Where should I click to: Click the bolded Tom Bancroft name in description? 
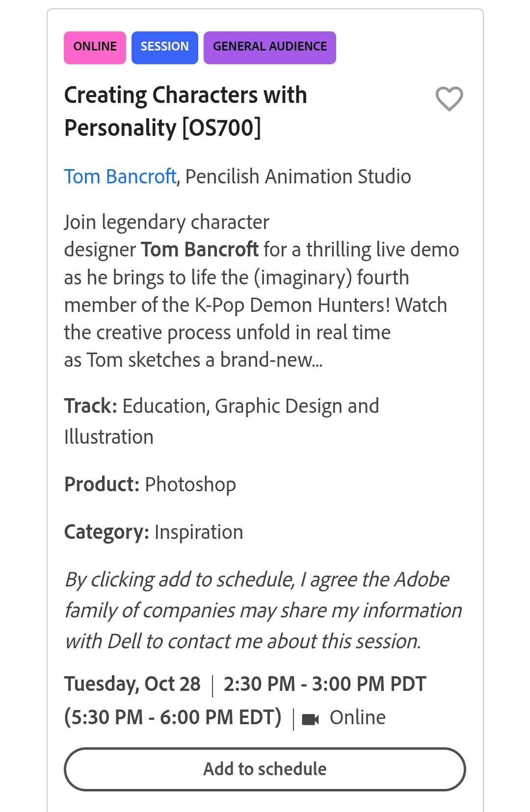tap(200, 250)
